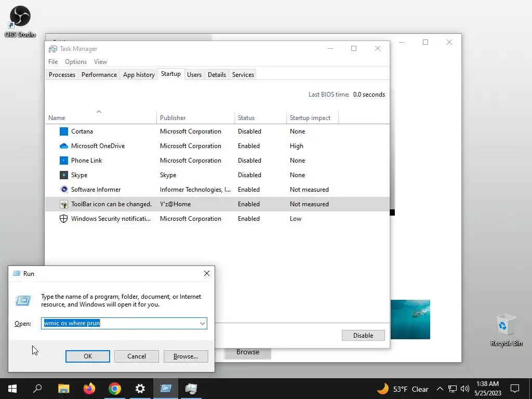Open the Windows Start menu
The image size is (532, 399).
tap(12, 389)
